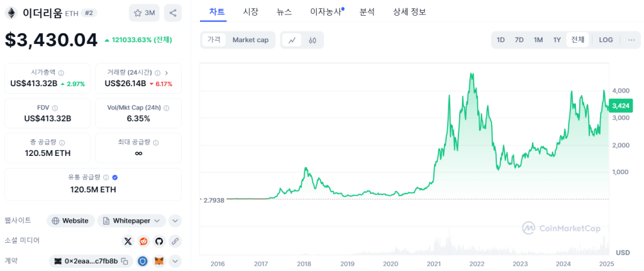Switch chart to candlestick view
The width and height of the screenshot is (644, 271).
[312, 40]
